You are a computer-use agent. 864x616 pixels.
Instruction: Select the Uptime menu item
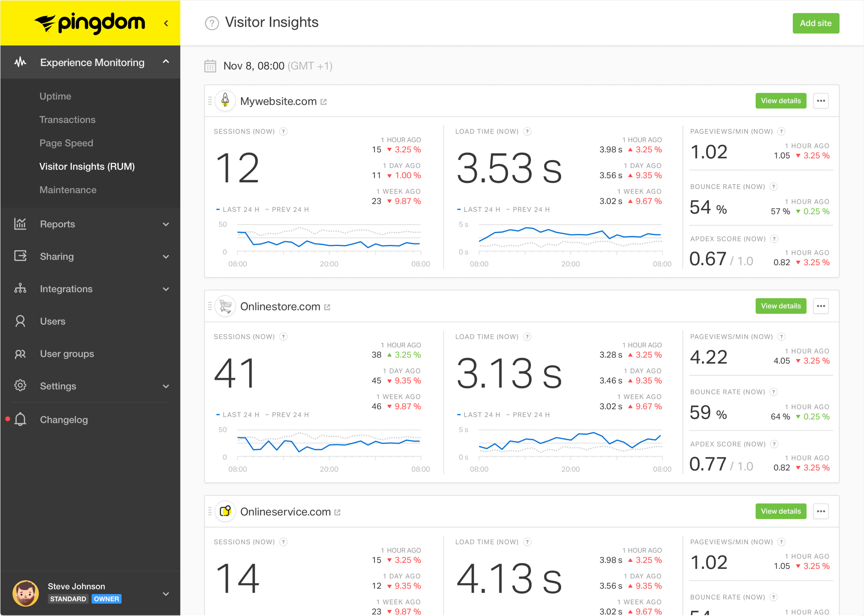pos(55,96)
